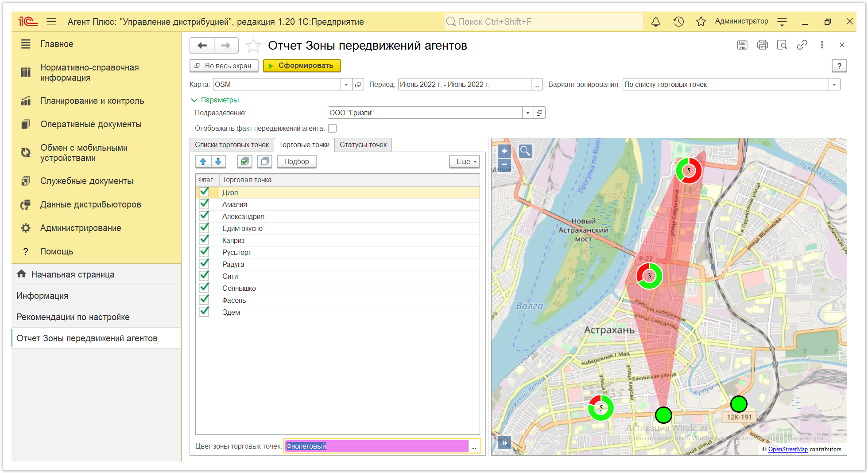Click the check all flags icon
Image resolution: width=868 pixels, height=473 pixels.
coord(244,161)
